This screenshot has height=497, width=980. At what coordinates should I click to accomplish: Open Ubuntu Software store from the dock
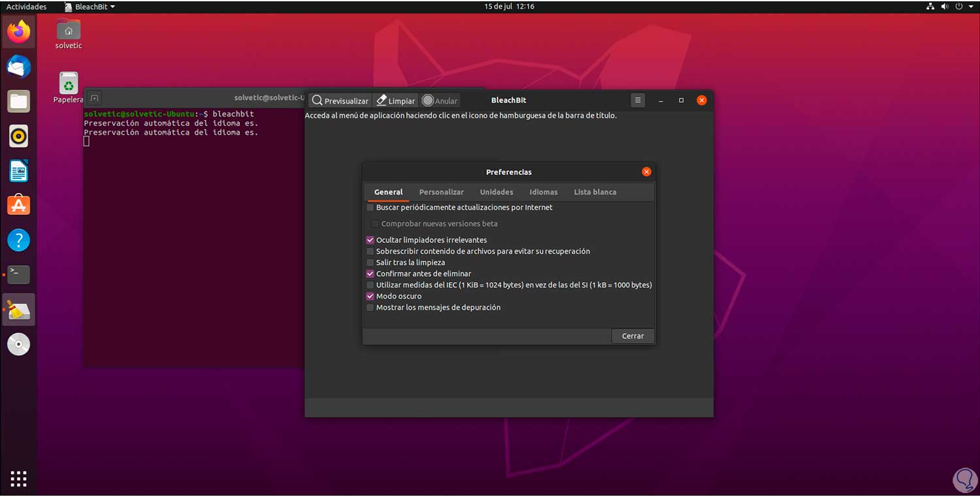pyautogui.click(x=18, y=205)
